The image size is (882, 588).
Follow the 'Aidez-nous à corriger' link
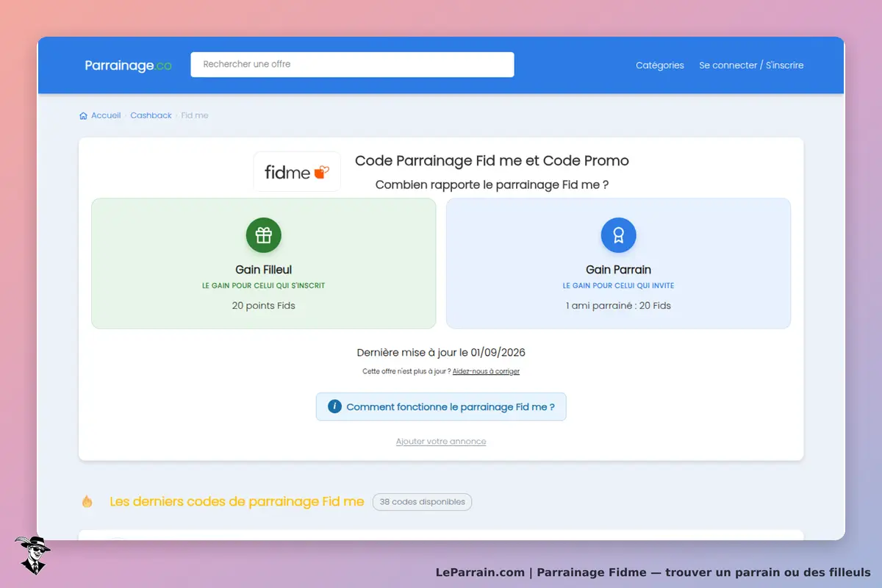[486, 371]
